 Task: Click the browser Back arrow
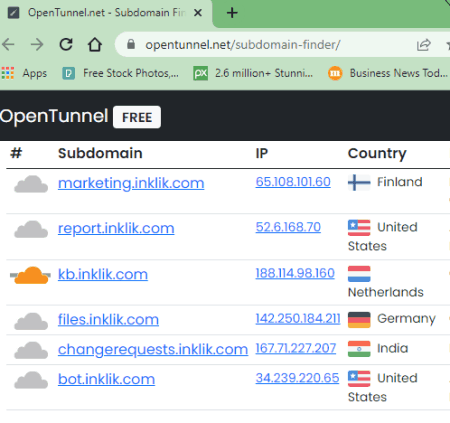click(8, 44)
